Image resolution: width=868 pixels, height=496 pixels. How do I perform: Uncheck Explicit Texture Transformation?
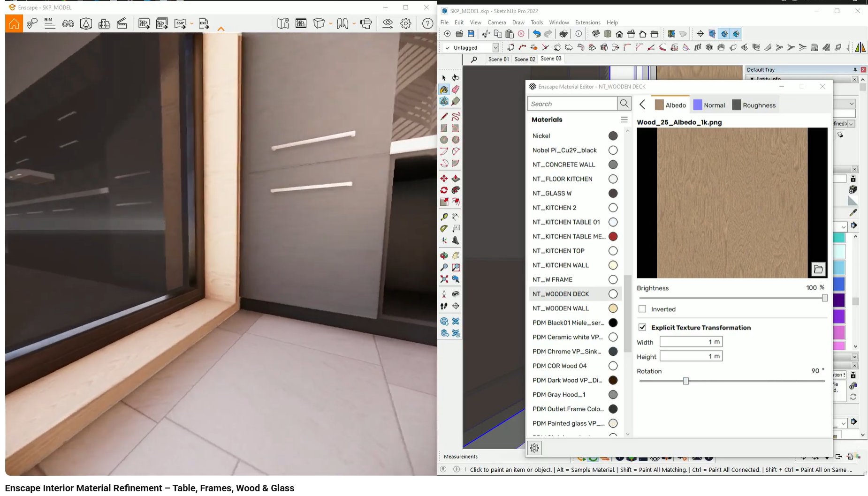coord(643,327)
